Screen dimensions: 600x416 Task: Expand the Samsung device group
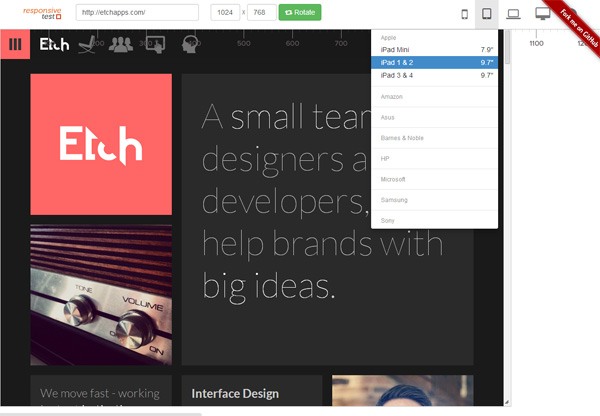point(434,200)
